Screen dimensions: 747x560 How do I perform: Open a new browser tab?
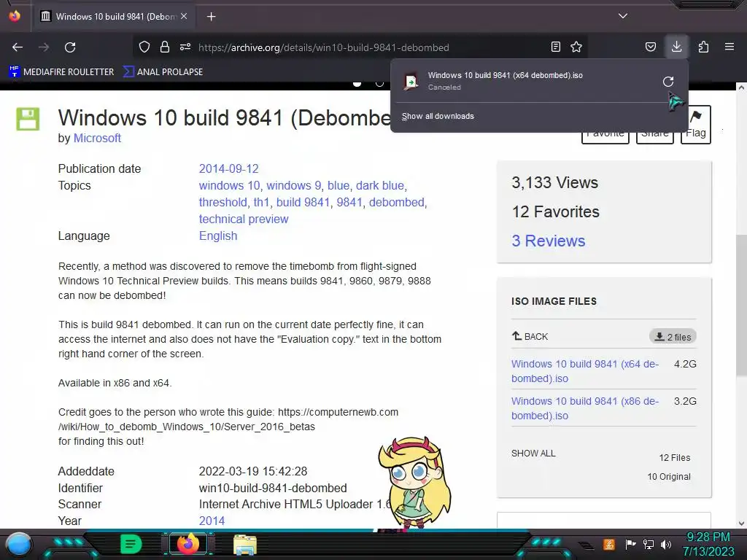[x=212, y=17]
